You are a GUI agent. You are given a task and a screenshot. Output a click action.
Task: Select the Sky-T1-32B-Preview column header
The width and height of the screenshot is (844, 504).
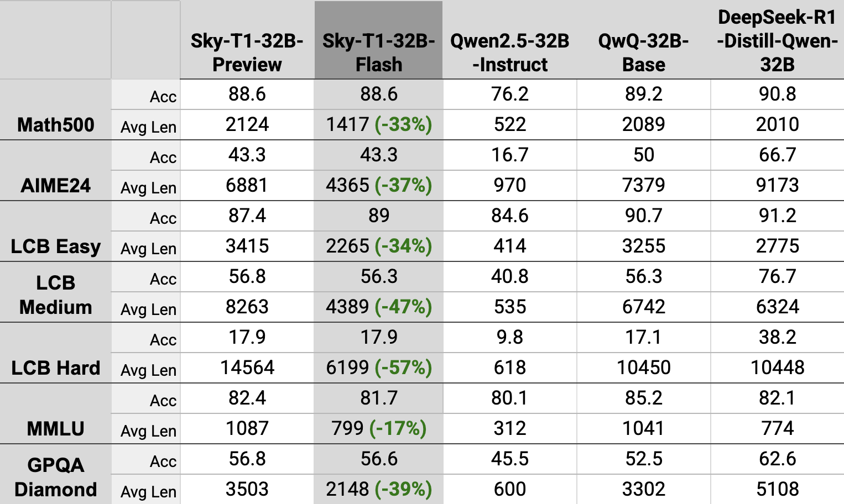[x=247, y=53]
